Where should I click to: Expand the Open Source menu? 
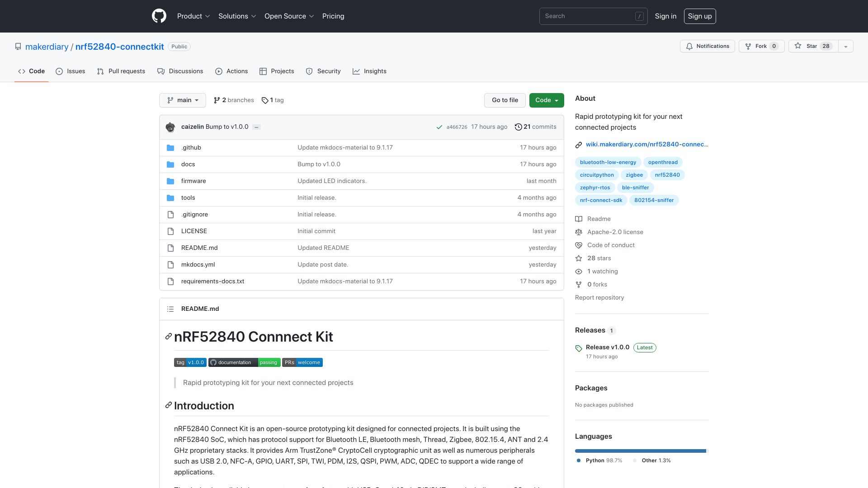click(289, 16)
